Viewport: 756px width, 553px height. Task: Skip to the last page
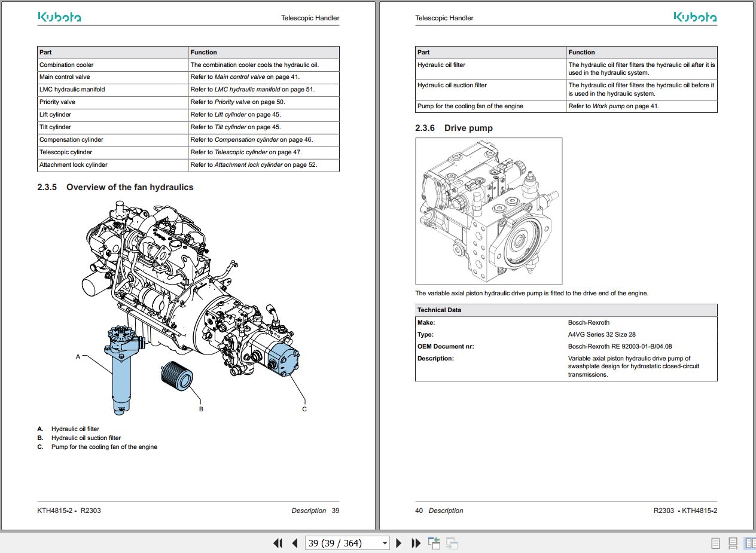tap(416, 543)
